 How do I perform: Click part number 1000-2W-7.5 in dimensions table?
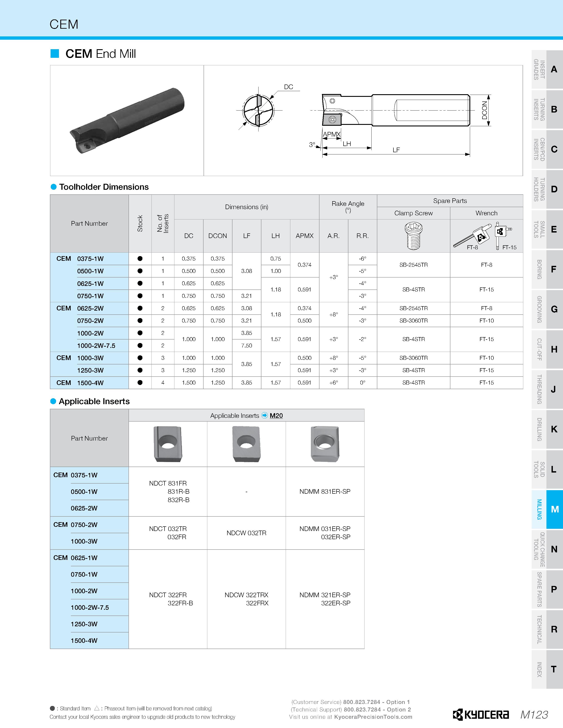tap(96, 346)
